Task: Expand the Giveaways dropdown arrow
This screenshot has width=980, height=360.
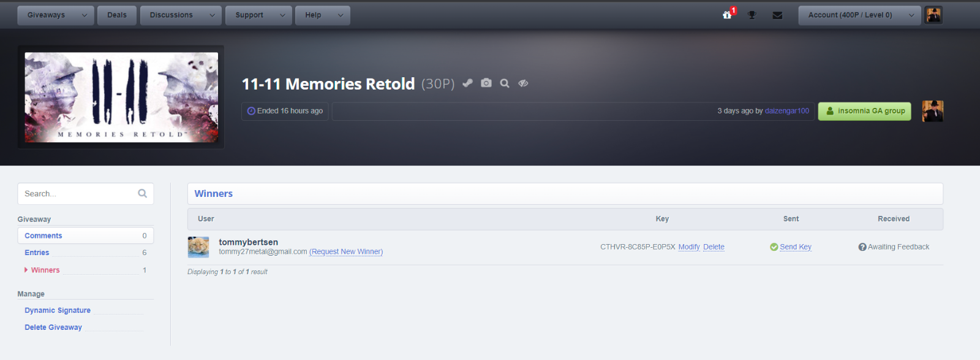Action: [x=85, y=15]
